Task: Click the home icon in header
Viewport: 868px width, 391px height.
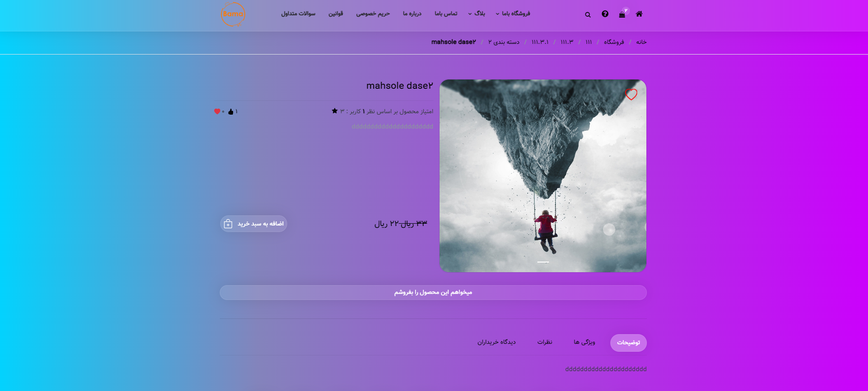Action: (639, 14)
